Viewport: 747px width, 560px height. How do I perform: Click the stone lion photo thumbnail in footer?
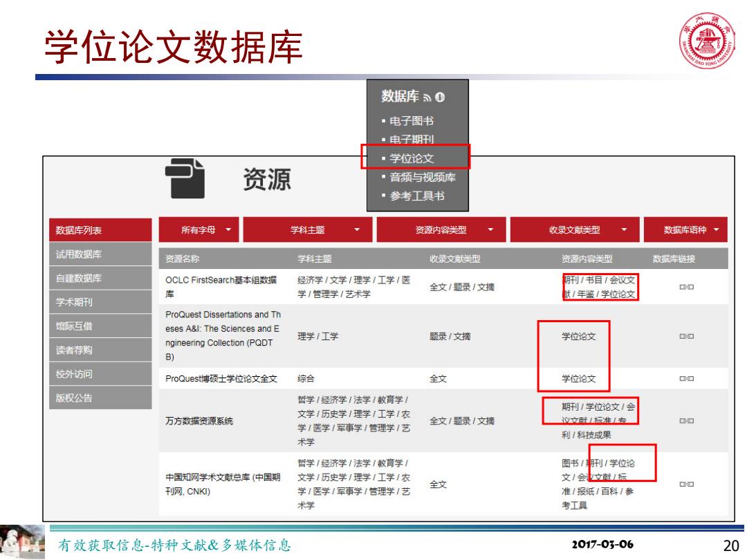coord(22,542)
